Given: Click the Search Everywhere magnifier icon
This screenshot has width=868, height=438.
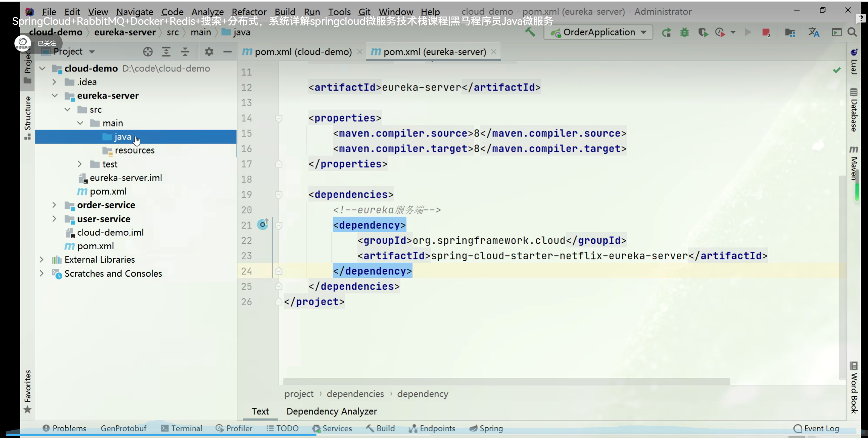Looking at the screenshot, I should tap(852, 32).
